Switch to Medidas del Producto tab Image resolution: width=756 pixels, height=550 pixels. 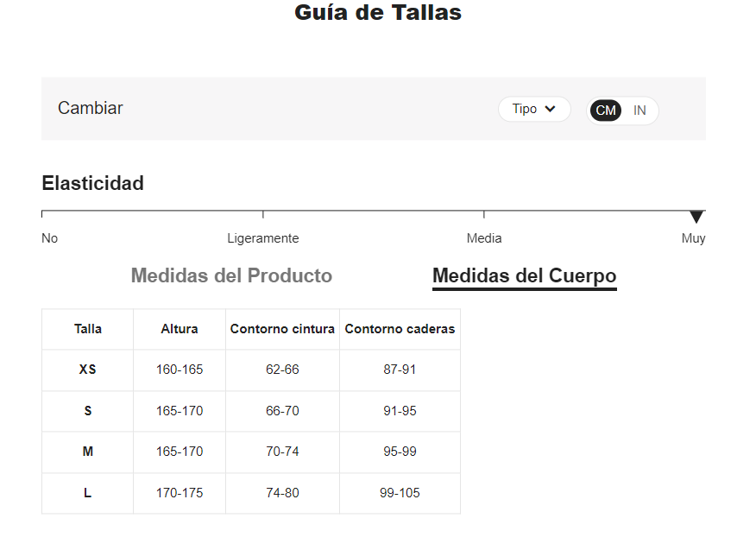[x=231, y=275]
